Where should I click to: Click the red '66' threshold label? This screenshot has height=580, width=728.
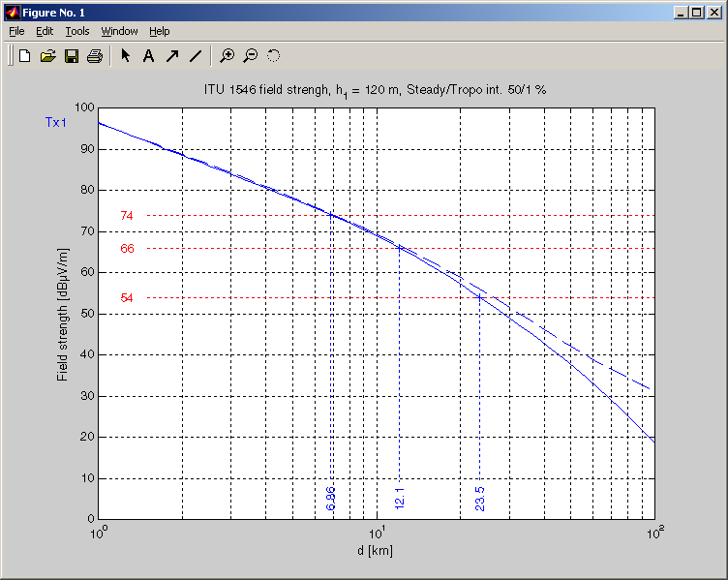click(x=127, y=249)
